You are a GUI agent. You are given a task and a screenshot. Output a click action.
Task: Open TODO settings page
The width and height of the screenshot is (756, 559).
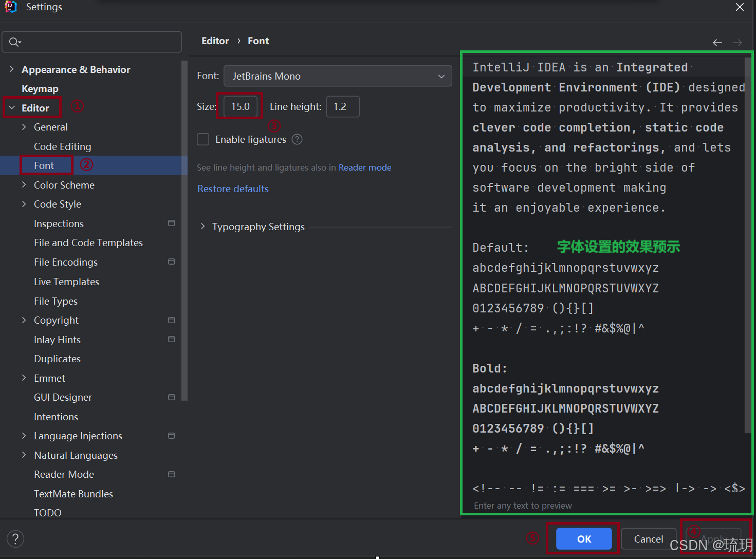48,513
